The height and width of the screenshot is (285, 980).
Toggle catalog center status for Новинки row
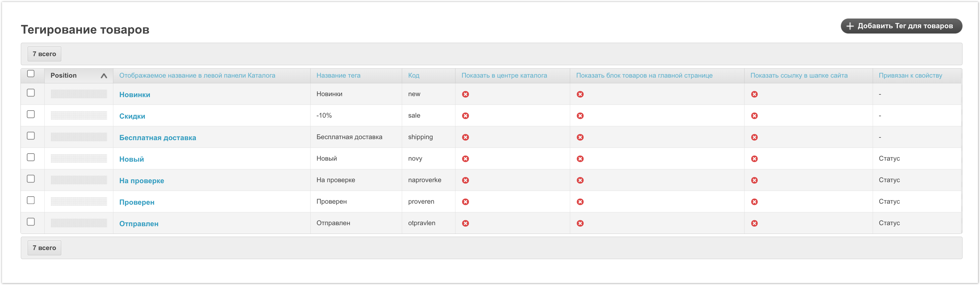[465, 94]
